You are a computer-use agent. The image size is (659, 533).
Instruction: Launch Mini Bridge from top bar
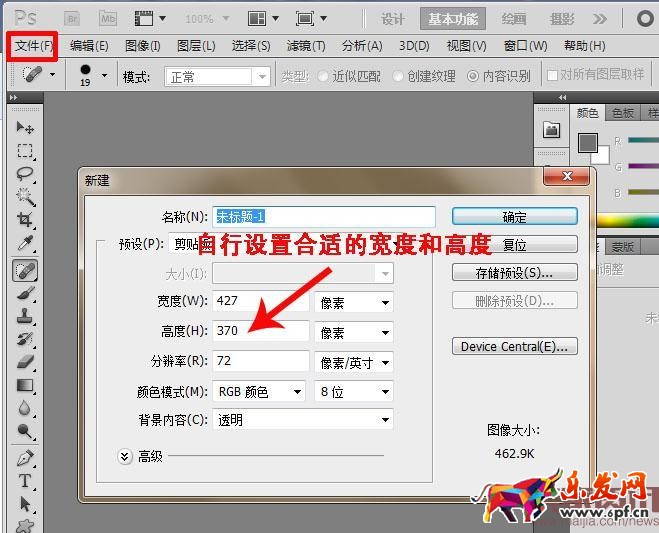[x=108, y=19]
